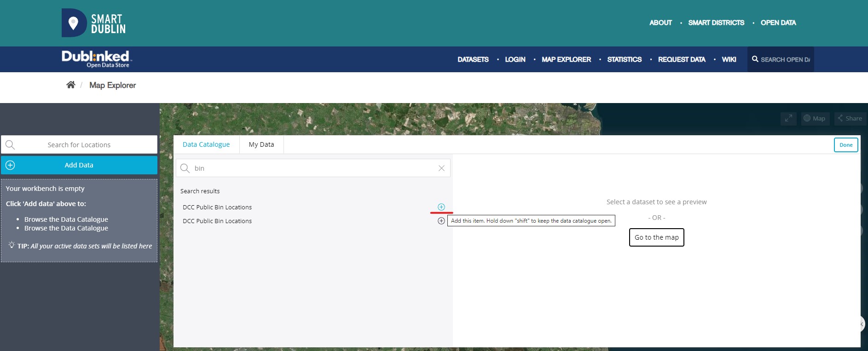Click the Search Open Data field
Viewport: 868px width, 351px height.
[x=785, y=59]
